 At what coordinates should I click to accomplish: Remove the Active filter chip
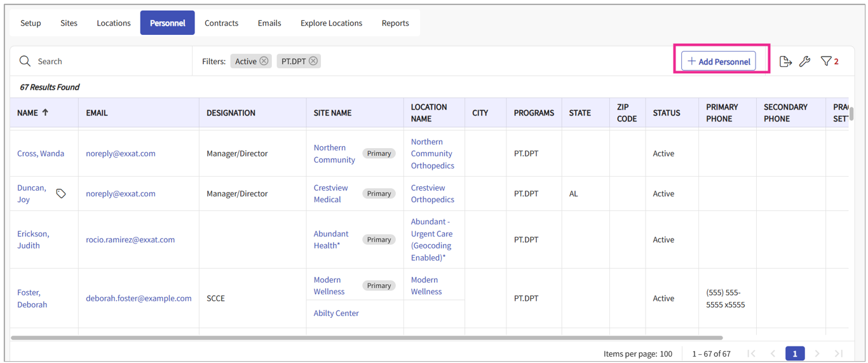point(264,61)
